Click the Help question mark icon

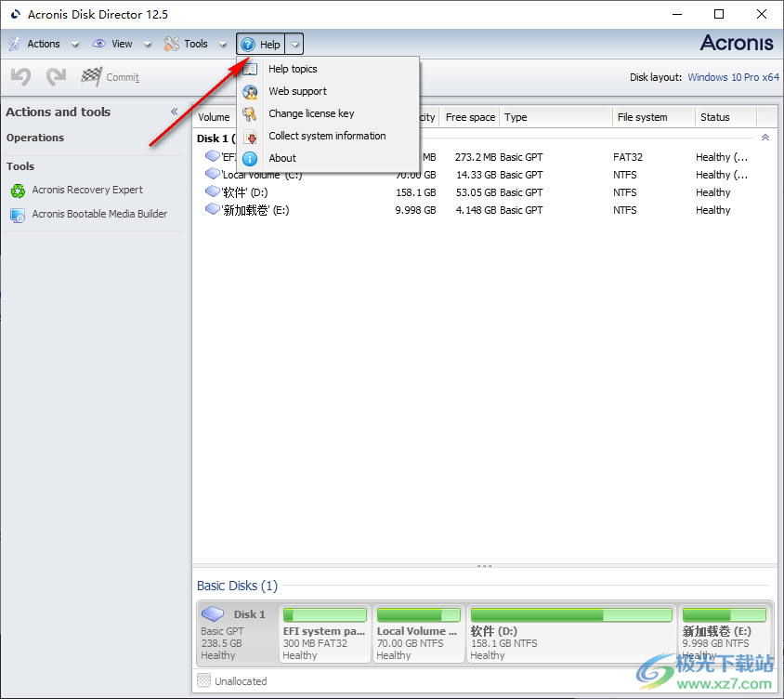pos(248,45)
